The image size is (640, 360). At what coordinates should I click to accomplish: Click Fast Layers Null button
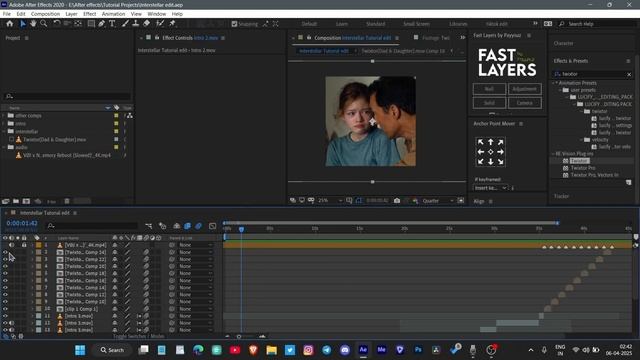489,89
